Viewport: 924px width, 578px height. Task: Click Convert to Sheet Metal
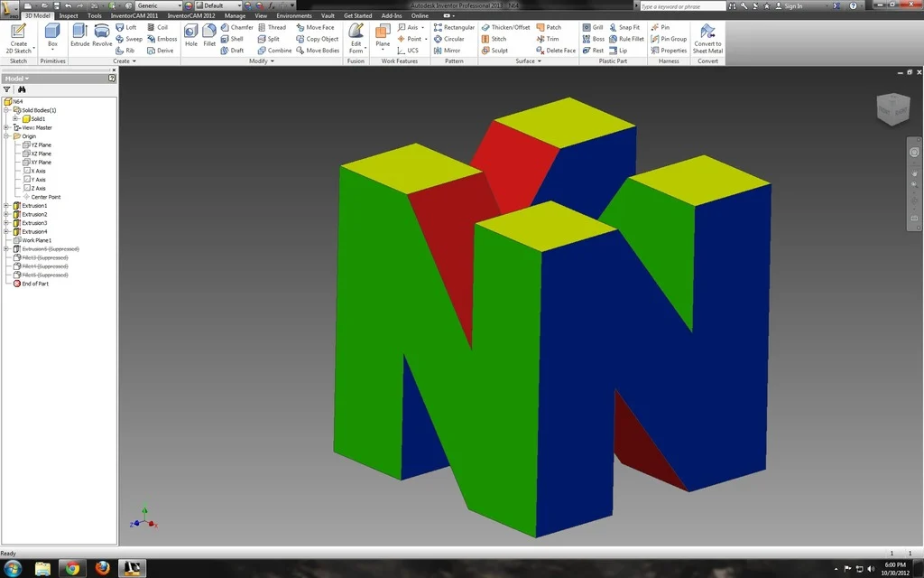pos(707,38)
